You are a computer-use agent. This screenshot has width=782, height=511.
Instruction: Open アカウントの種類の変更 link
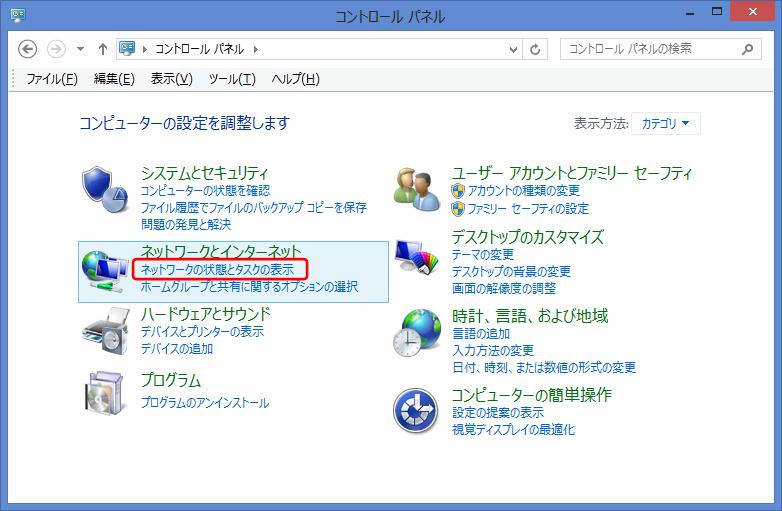pos(524,190)
